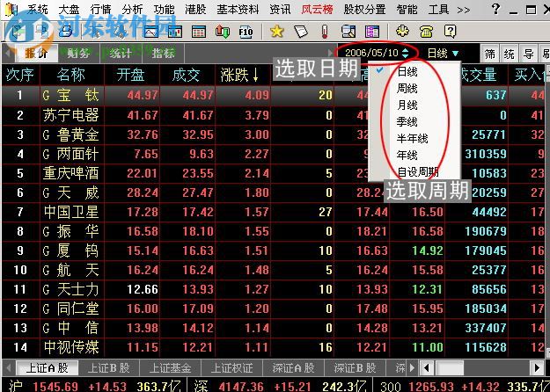Expand more menus with >> arrows
The height and width of the screenshot is (392, 550).
[x=464, y=10]
